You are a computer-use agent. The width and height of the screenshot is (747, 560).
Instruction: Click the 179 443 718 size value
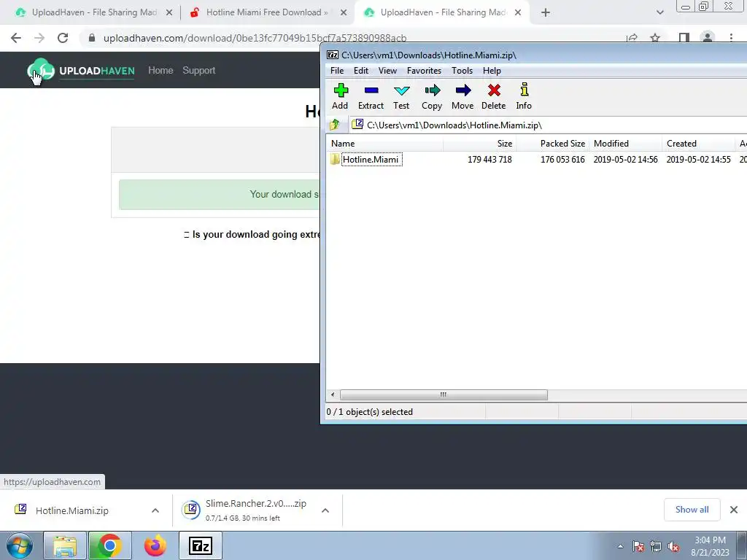489,160
